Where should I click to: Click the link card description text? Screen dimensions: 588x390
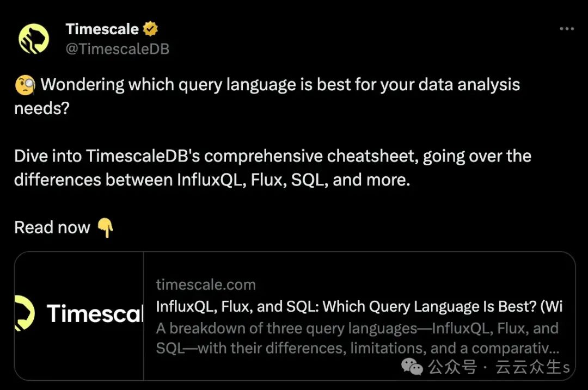[x=357, y=338]
